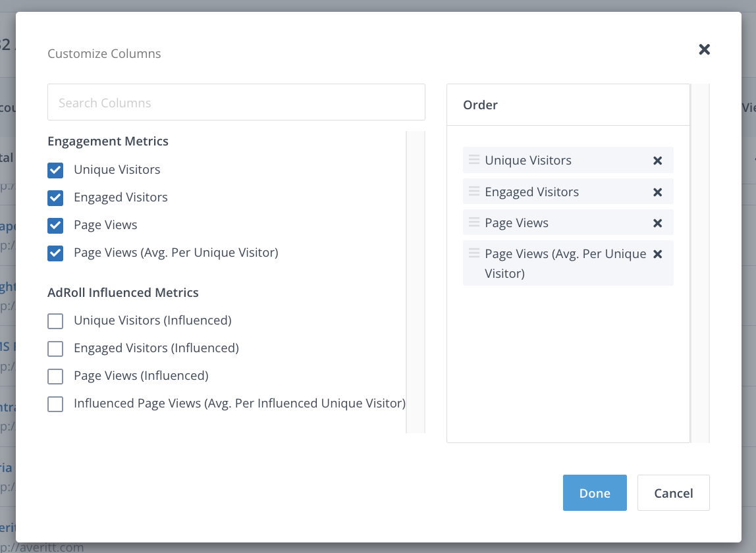
Task: Focus the Search Columns input field
Action: [236, 103]
